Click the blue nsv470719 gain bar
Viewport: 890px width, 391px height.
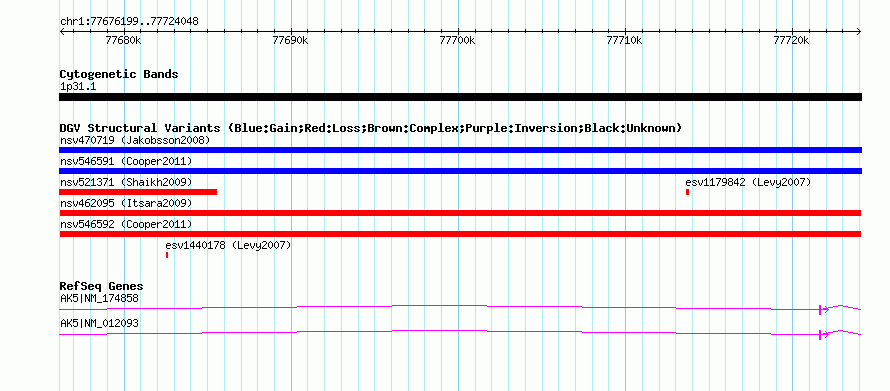coord(460,150)
